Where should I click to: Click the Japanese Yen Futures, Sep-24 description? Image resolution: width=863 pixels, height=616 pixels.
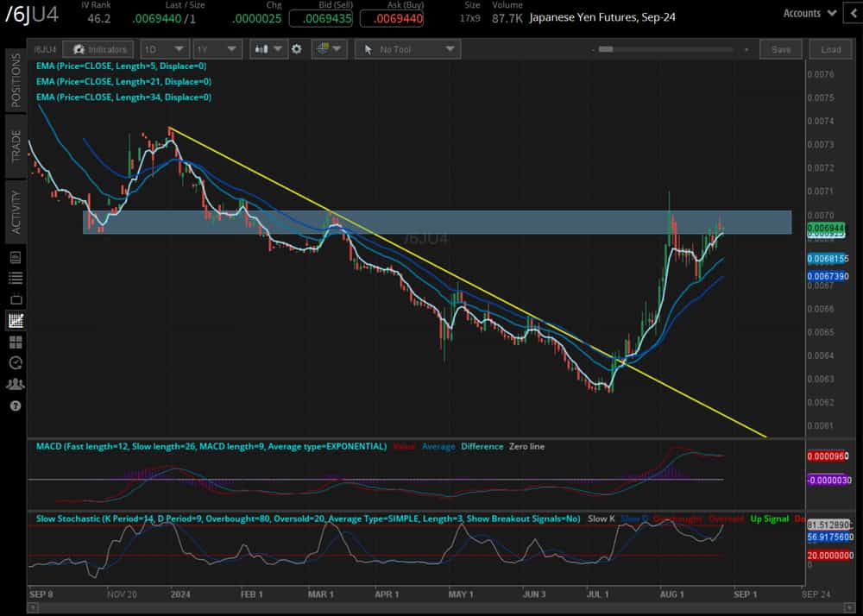pyautogui.click(x=602, y=17)
